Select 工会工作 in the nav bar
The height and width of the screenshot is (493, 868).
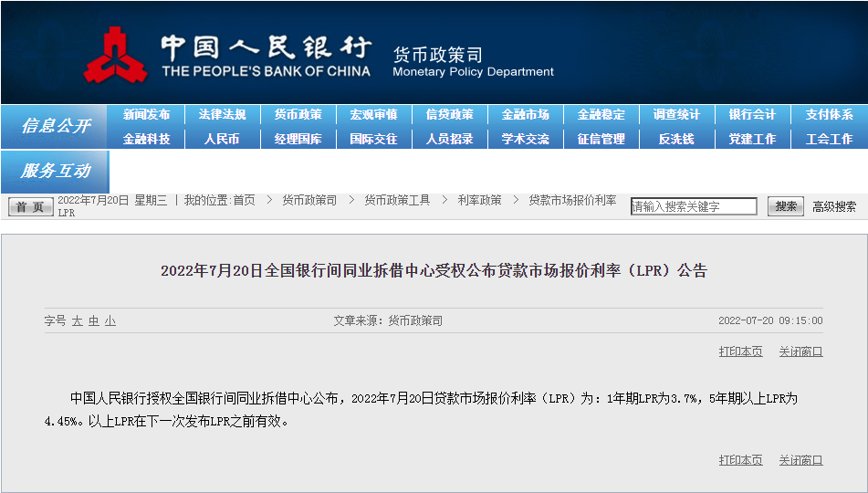coord(829,139)
